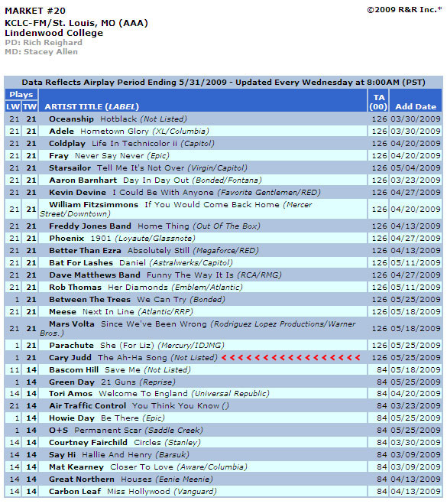Click TW plays 14 in Tori Amos row
Image resolution: width=447 pixels, height=504 pixels.
(31, 393)
